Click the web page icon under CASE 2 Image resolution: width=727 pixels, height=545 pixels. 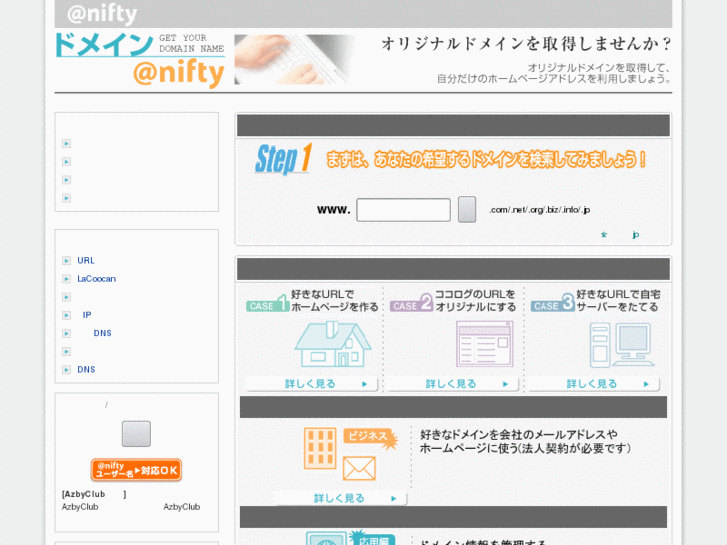(x=485, y=344)
